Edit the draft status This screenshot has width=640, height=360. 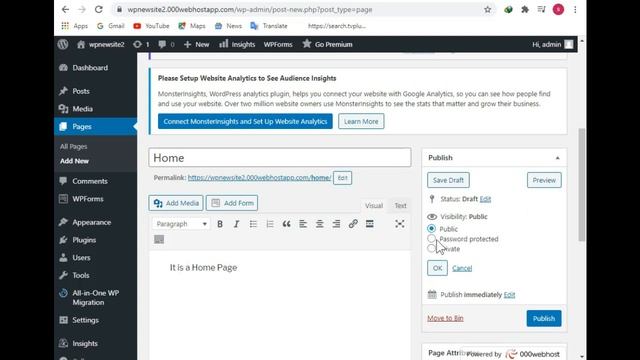(x=485, y=199)
